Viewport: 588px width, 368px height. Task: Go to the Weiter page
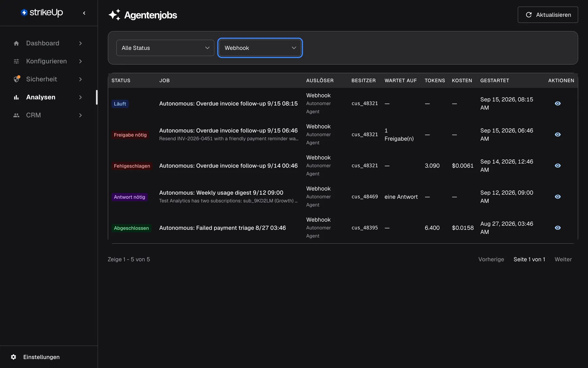pyautogui.click(x=563, y=259)
